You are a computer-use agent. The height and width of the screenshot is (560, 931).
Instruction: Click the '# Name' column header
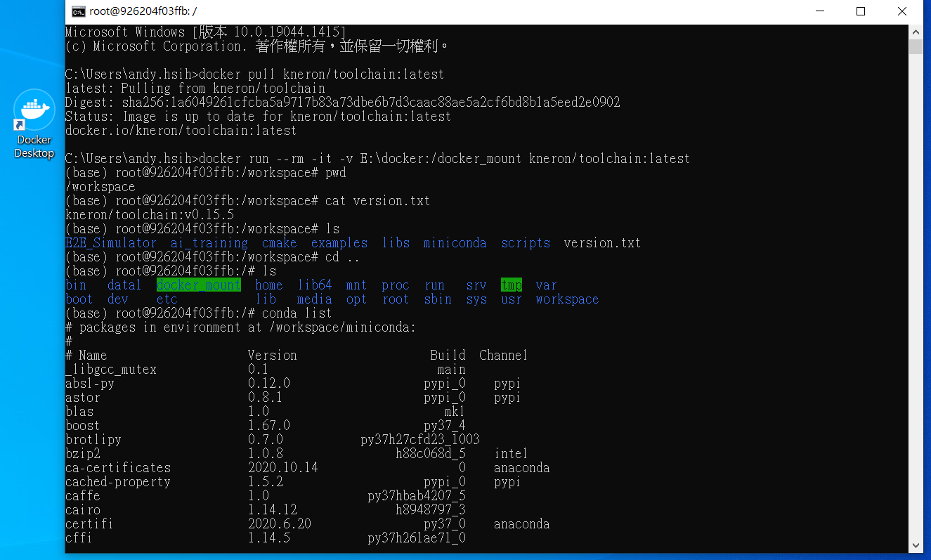coord(86,355)
